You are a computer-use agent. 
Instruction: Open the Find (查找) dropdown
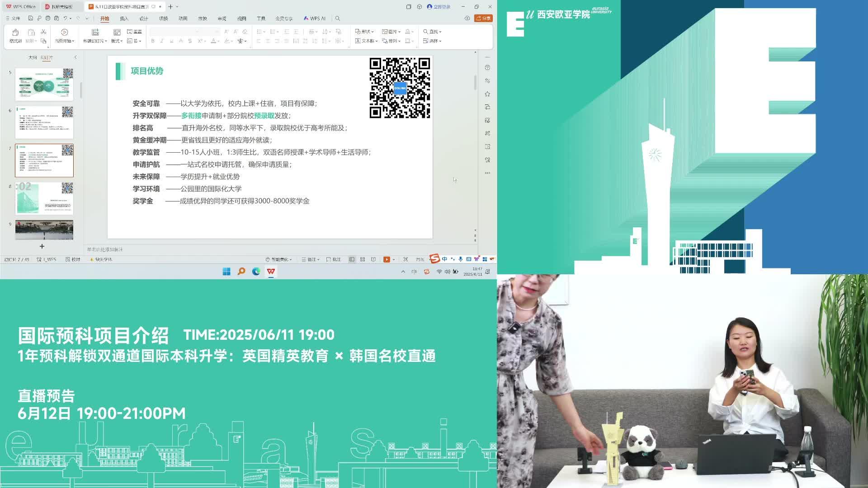(432, 32)
